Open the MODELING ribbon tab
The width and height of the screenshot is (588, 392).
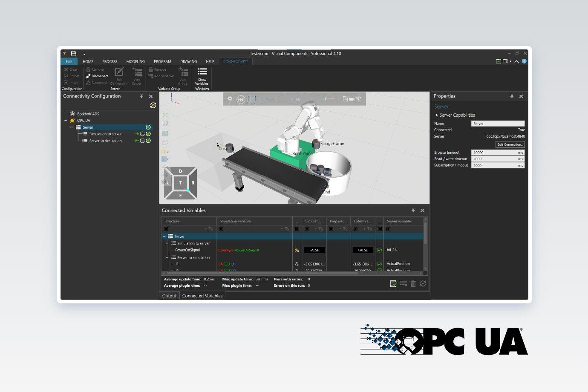click(135, 61)
